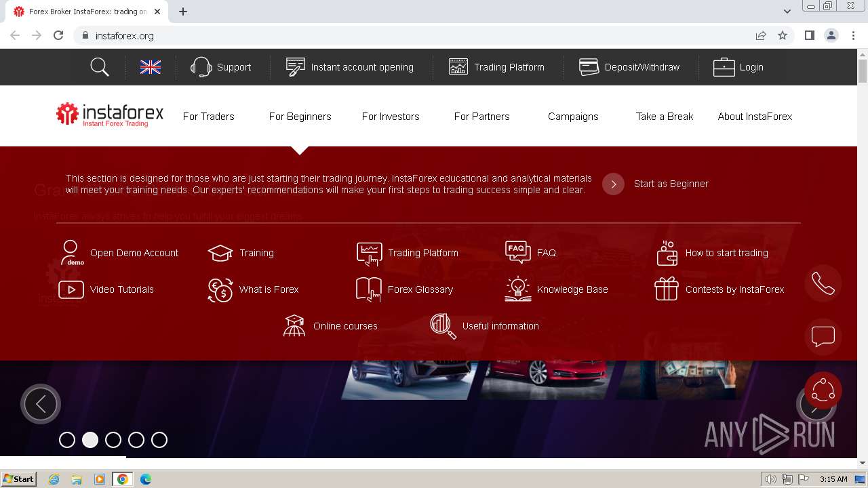This screenshot has width=868, height=488.
Task: Click the Trading Platform monitor icon in top bar
Action: (458, 67)
